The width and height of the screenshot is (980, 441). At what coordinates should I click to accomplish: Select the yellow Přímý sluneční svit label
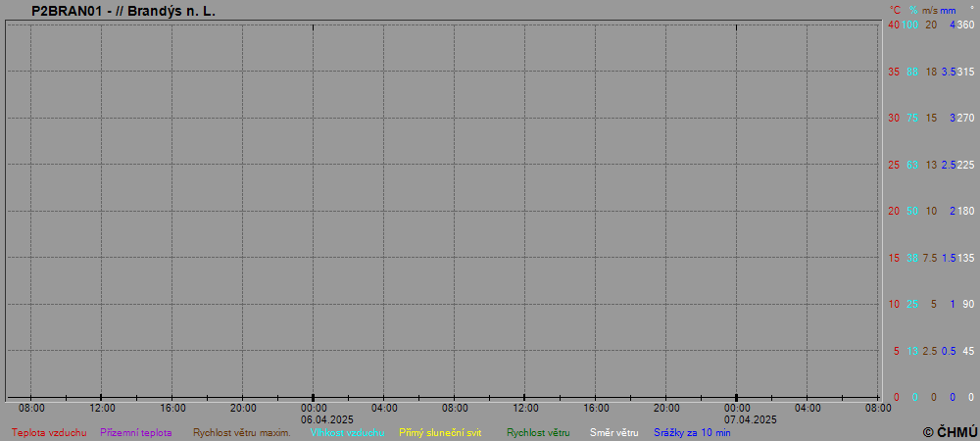click(440, 432)
